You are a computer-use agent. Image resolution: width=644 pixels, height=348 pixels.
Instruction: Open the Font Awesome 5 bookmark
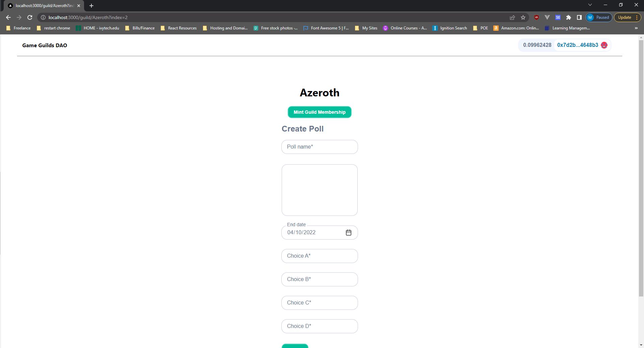[x=326, y=28]
